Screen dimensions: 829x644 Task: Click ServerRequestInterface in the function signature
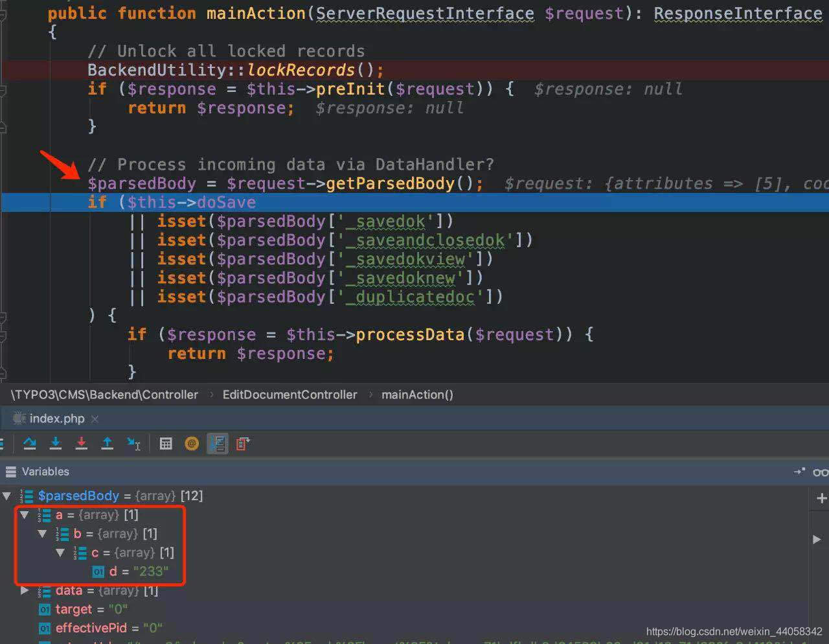click(425, 14)
